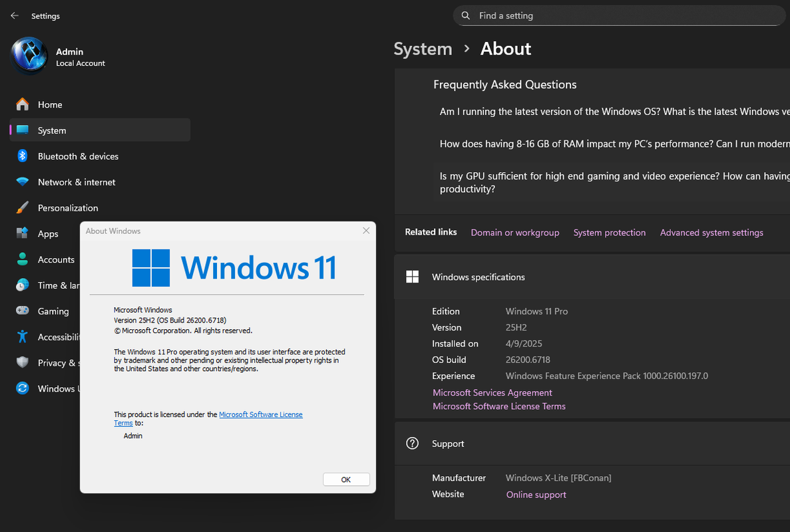Viewport: 790px width, 532px height.
Task: Click the Find a setting search box
Action: [x=619, y=15]
